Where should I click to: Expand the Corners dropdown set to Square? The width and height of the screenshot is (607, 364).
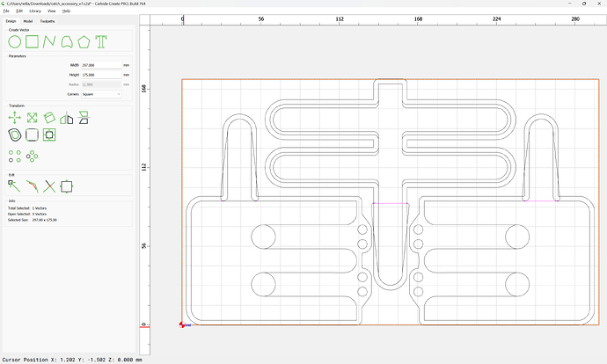(101, 94)
